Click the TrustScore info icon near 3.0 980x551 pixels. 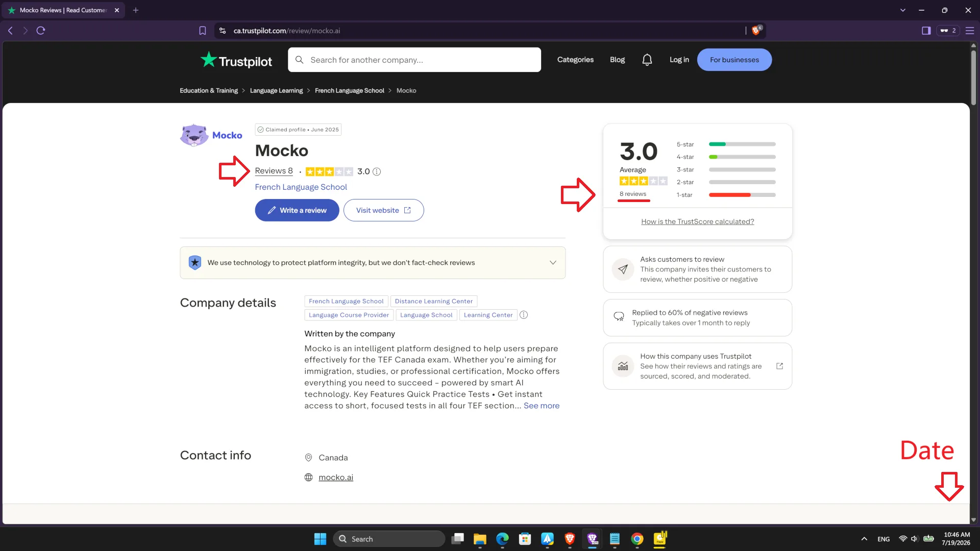tap(377, 171)
